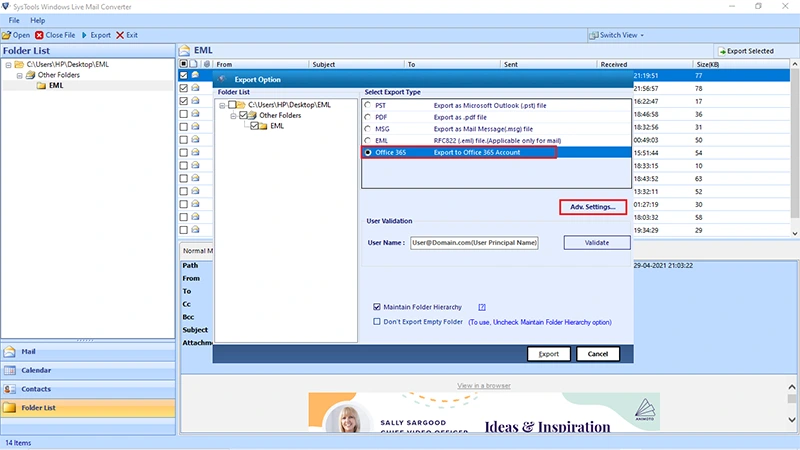
Task: Toggle the Other Folders checkbox in dialog
Action: click(243, 115)
